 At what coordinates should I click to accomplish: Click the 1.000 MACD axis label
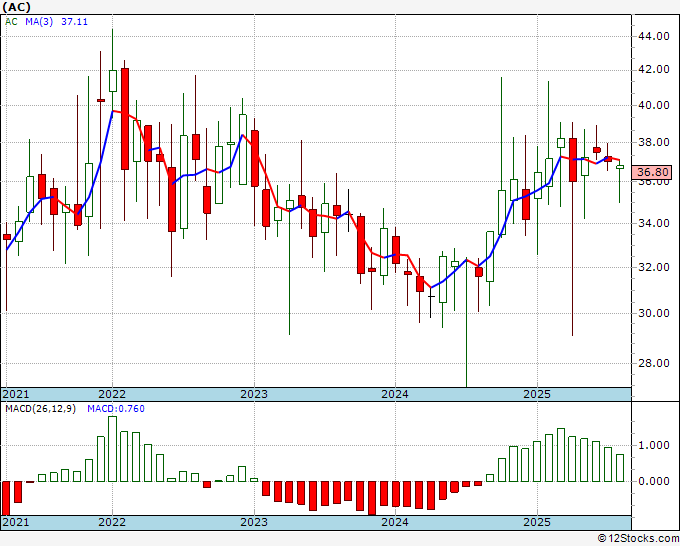pos(654,445)
